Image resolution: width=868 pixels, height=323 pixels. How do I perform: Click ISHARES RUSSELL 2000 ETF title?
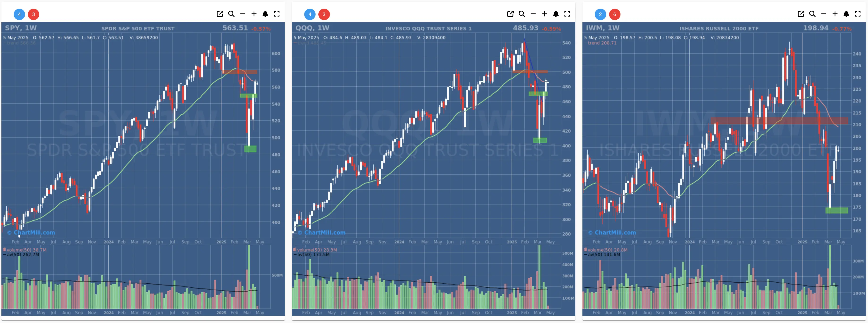pyautogui.click(x=719, y=29)
